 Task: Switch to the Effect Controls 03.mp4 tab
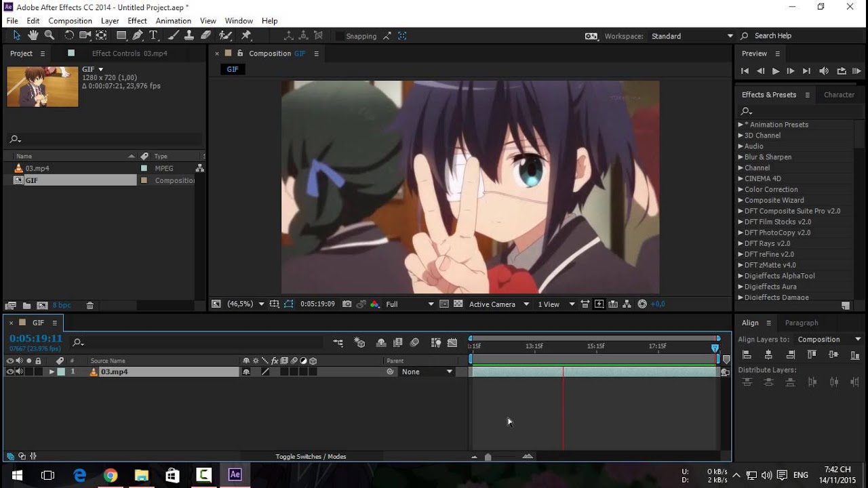pyautogui.click(x=130, y=54)
